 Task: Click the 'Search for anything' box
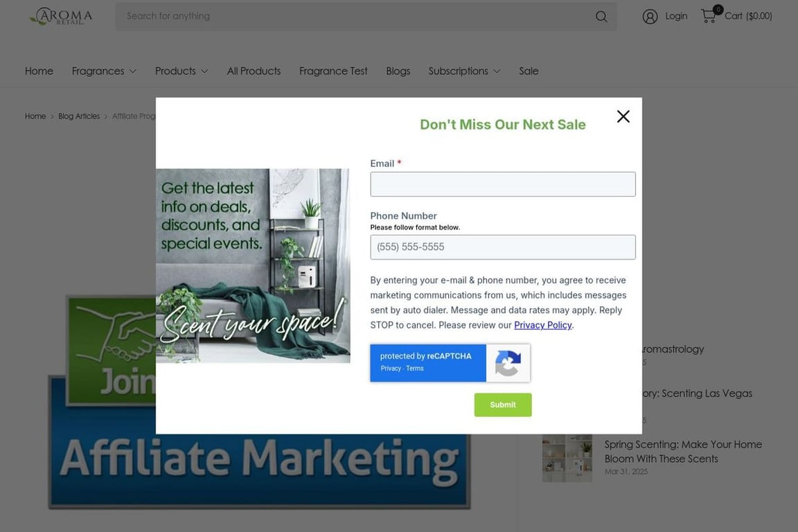pyautogui.click(x=353, y=16)
